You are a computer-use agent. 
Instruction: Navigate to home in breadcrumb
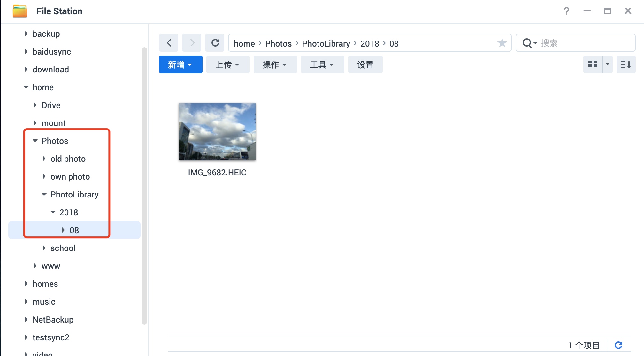(x=244, y=43)
